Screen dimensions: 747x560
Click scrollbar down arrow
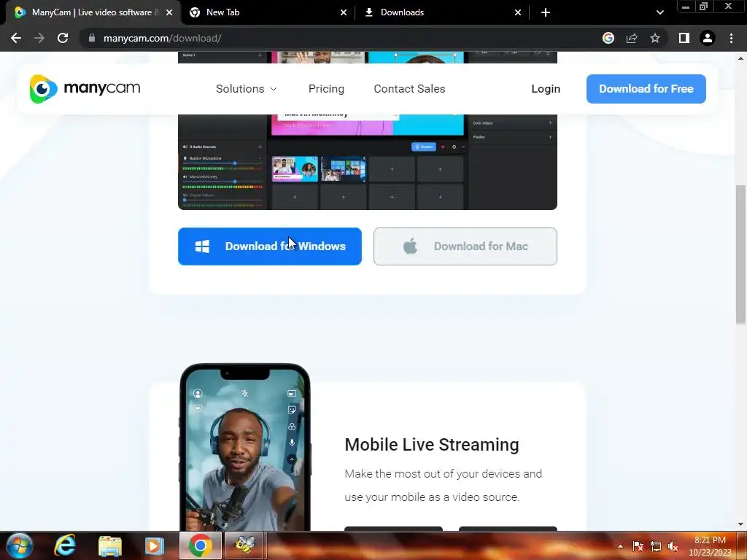tap(740, 524)
